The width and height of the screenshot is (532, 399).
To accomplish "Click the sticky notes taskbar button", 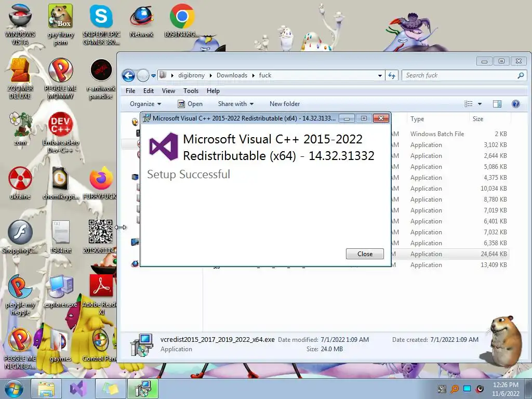I will pyautogui.click(x=111, y=389).
